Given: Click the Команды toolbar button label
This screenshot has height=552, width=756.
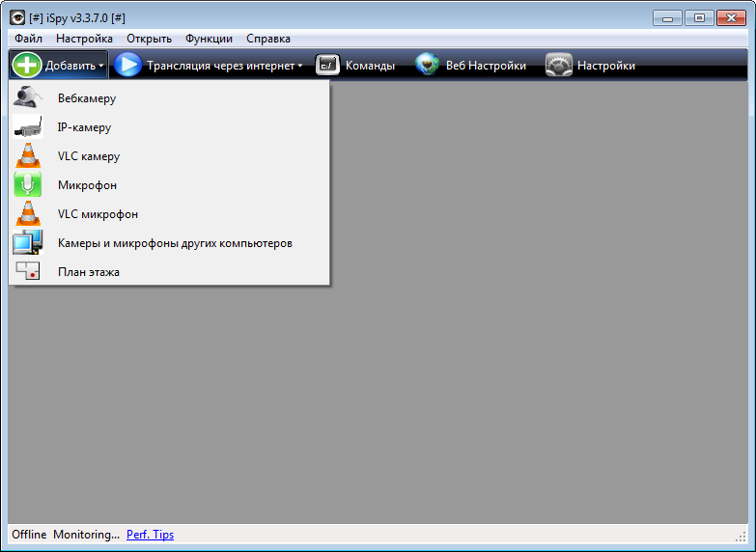Looking at the screenshot, I should point(371,66).
